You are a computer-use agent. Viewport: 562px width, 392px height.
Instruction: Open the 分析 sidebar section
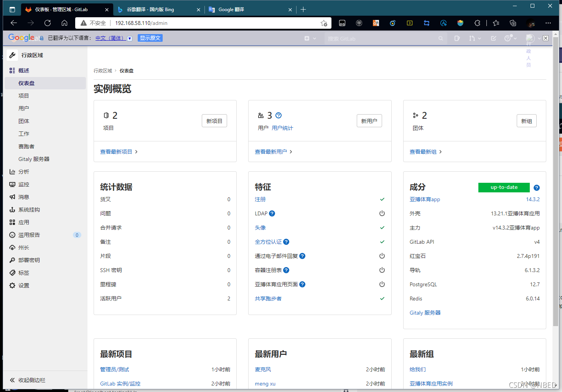click(x=23, y=171)
